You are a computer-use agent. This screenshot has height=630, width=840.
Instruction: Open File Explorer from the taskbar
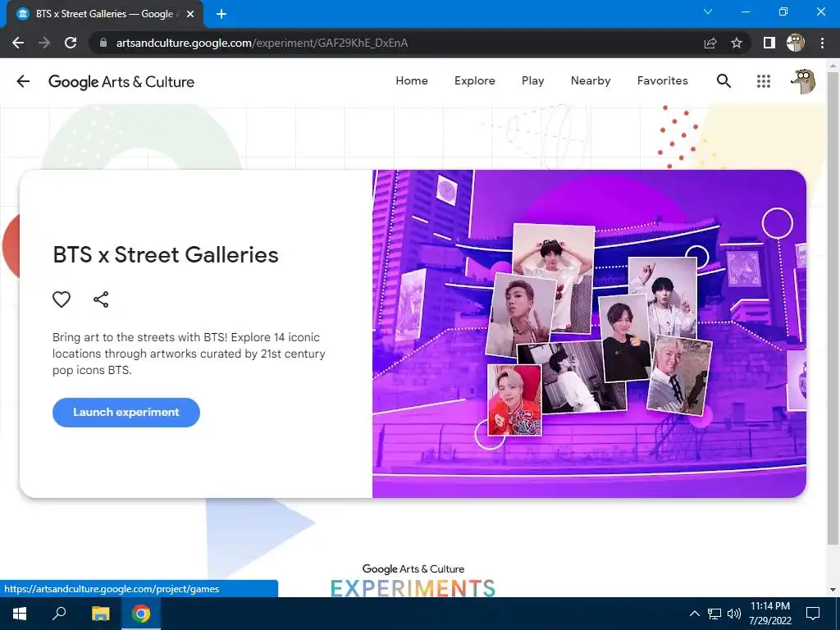(100, 614)
